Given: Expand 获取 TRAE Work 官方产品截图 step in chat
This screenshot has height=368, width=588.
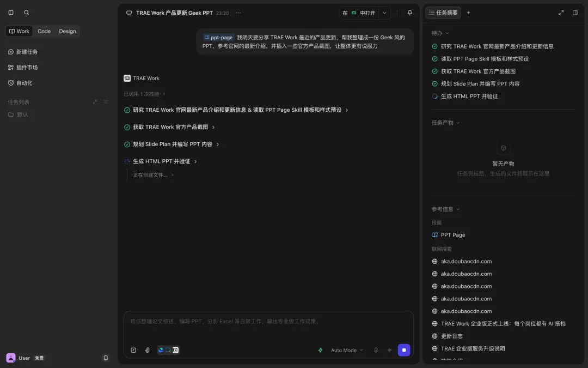Looking at the screenshot, I should [x=169, y=127].
